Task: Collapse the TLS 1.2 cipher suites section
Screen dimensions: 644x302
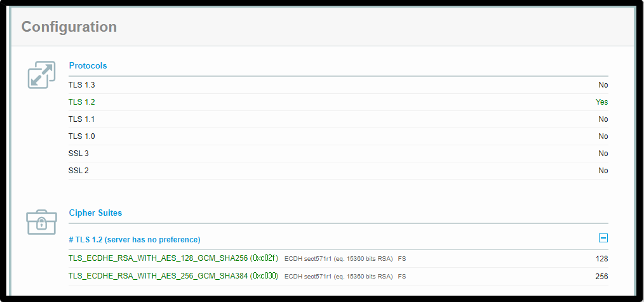Action: [x=603, y=238]
